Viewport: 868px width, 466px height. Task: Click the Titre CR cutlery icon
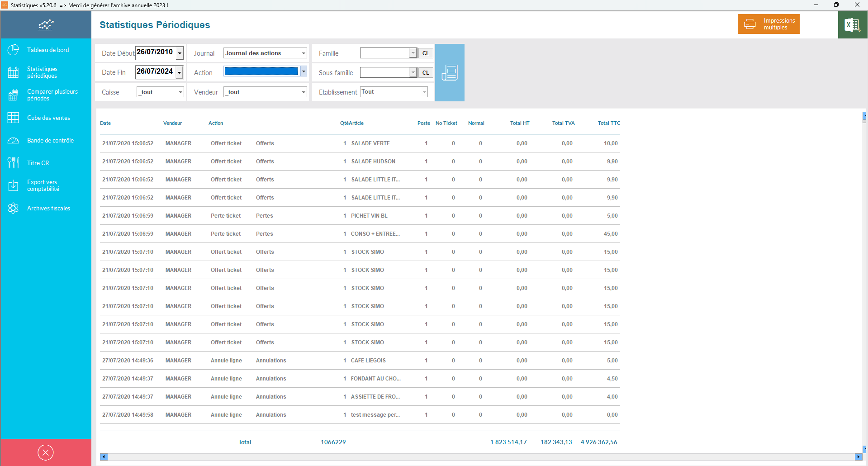(x=14, y=163)
